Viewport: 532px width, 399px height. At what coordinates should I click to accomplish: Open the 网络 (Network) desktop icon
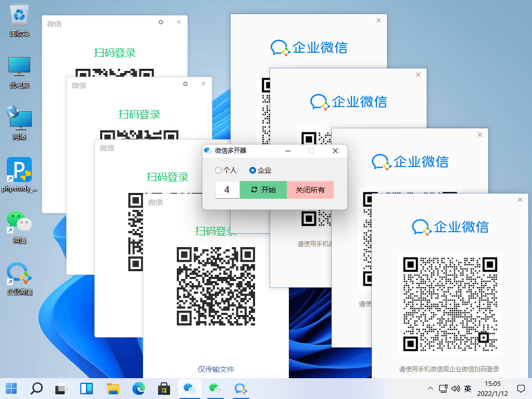(x=19, y=119)
